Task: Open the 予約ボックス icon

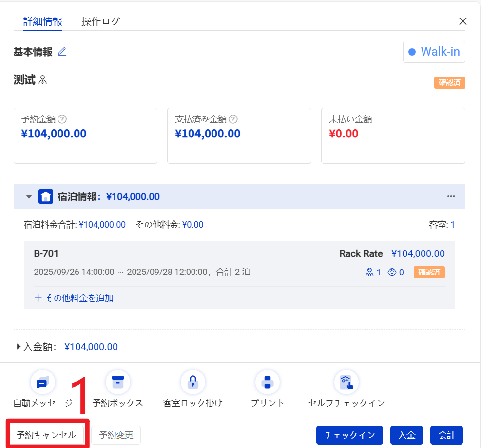Action: click(x=118, y=383)
